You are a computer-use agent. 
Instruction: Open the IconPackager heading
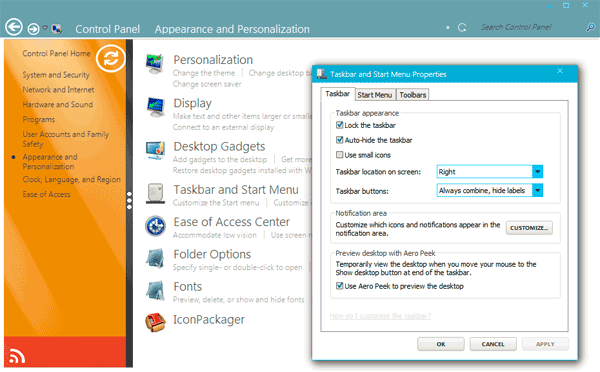(209, 320)
